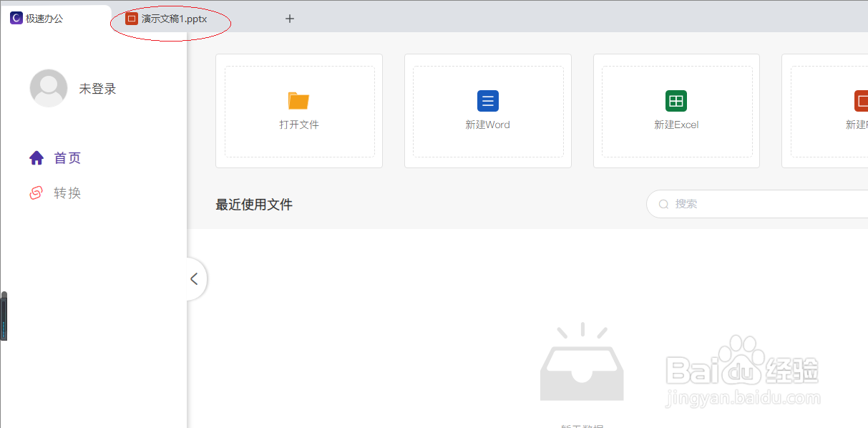Open a file via the 打开文件 folder icon
The width and height of the screenshot is (868, 428).
(299, 101)
